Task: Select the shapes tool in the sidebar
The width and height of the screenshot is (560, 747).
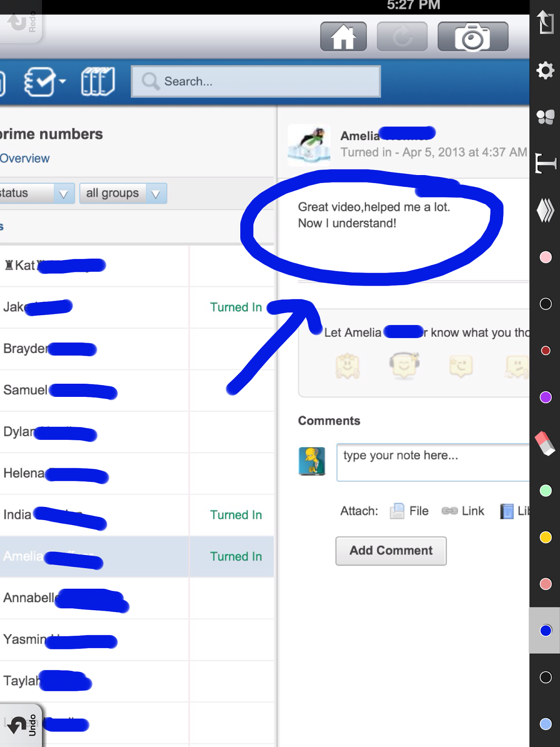Action: (545, 117)
